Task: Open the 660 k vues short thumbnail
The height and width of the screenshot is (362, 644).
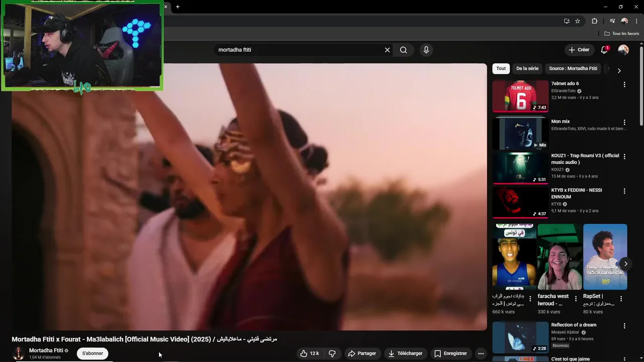Action: pyautogui.click(x=514, y=257)
